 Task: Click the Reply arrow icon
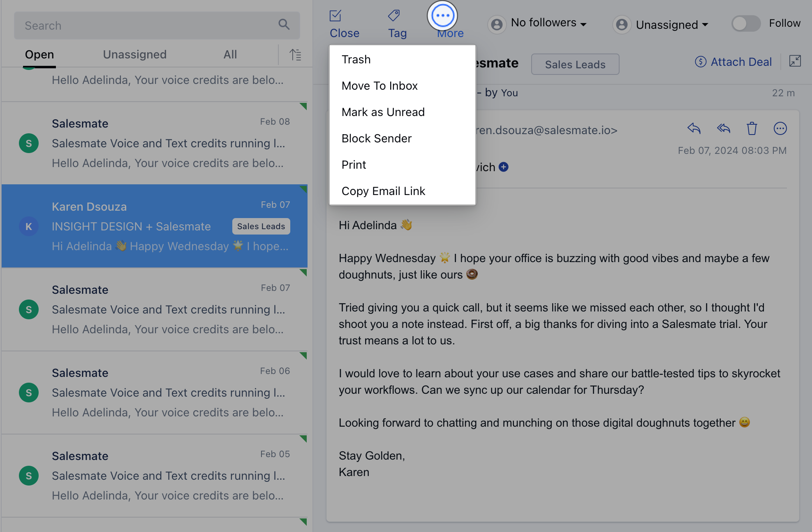point(694,129)
